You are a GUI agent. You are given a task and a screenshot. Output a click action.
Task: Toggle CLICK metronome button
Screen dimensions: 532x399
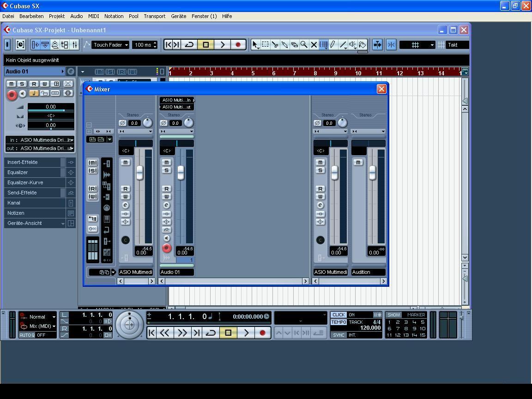(338, 315)
